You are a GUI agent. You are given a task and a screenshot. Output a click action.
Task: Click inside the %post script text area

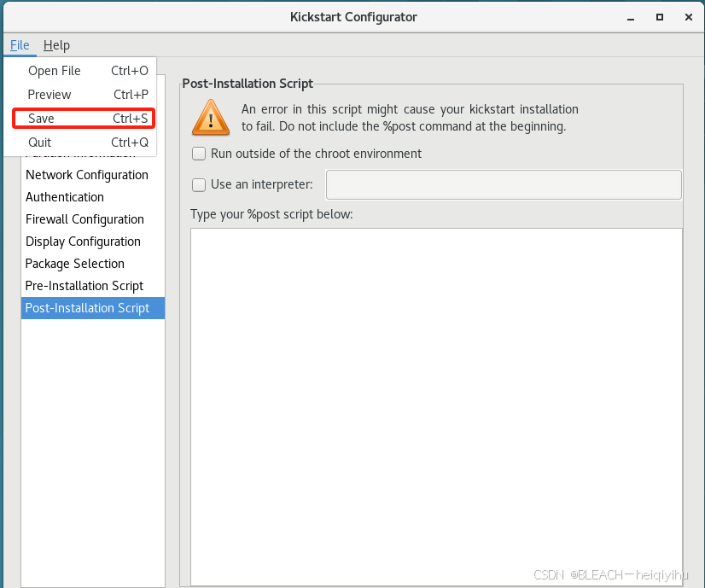[x=436, y=406]
